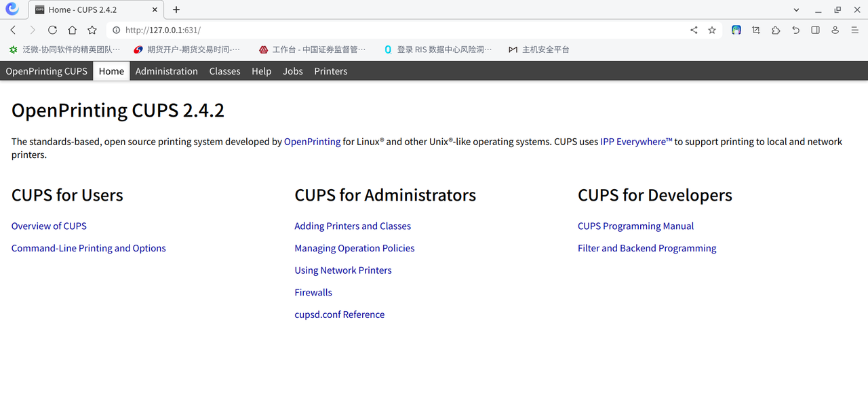The height and width of the screenshot is (404, 868).
Task: Click the browser logo at the window's top-left
Action: tap(12, 9)
